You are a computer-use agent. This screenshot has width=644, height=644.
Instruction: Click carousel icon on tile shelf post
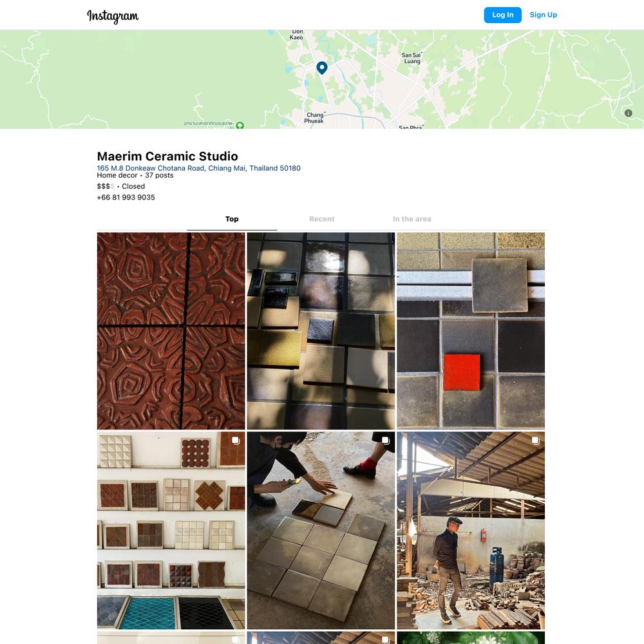tap(236, 440)
